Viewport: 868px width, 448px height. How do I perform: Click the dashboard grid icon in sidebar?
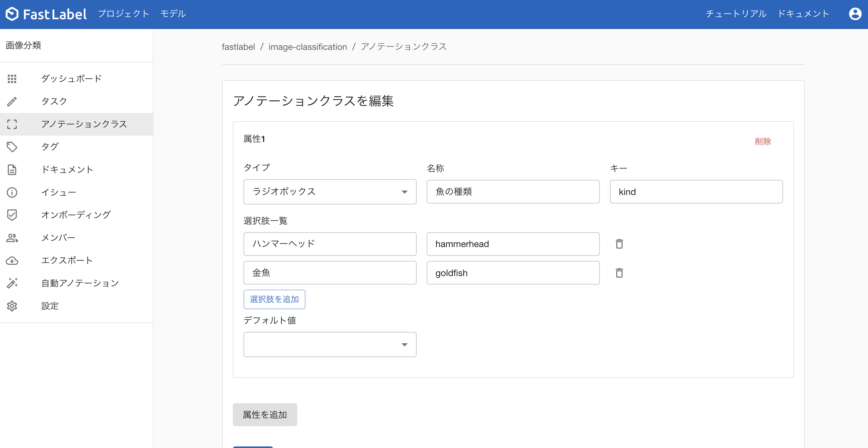pyautogui.click(x=12, y=79)
